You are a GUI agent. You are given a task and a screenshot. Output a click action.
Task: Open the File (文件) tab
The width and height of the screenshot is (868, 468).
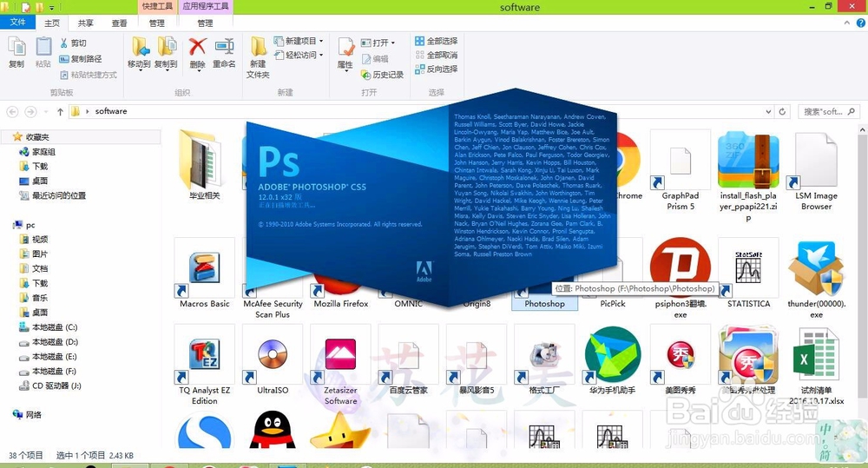click(x=17, y=23)
